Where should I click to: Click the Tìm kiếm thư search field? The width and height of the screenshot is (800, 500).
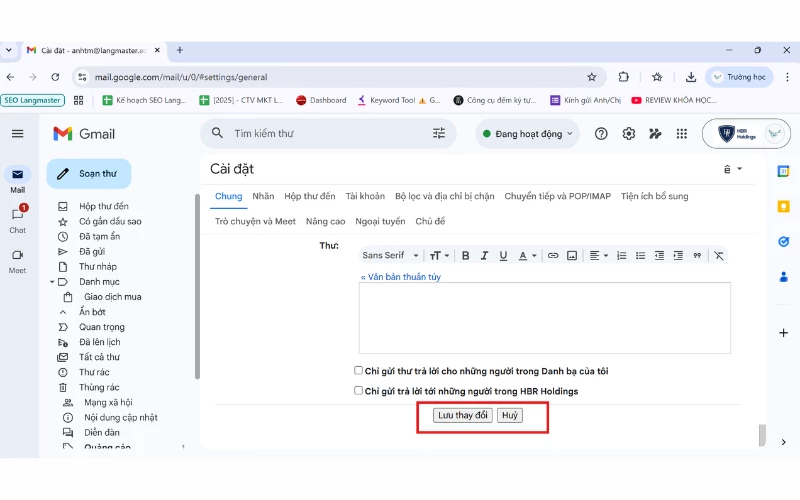pos(320,134)
